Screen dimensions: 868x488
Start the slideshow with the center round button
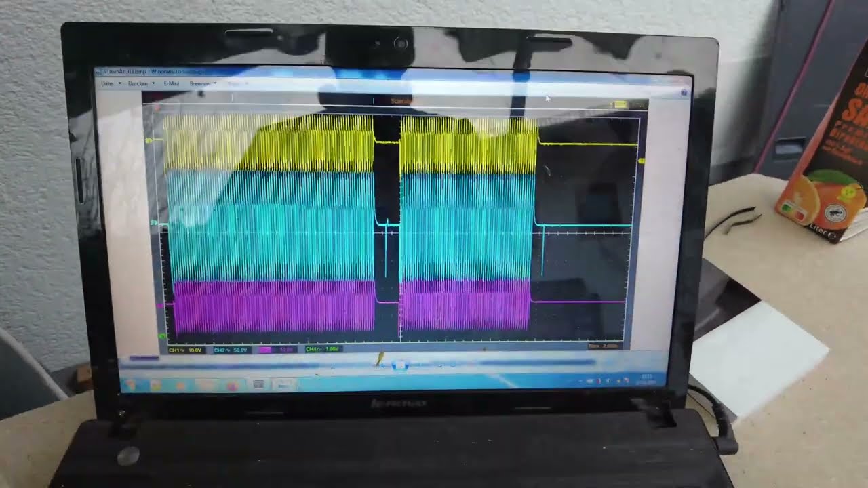400,365
